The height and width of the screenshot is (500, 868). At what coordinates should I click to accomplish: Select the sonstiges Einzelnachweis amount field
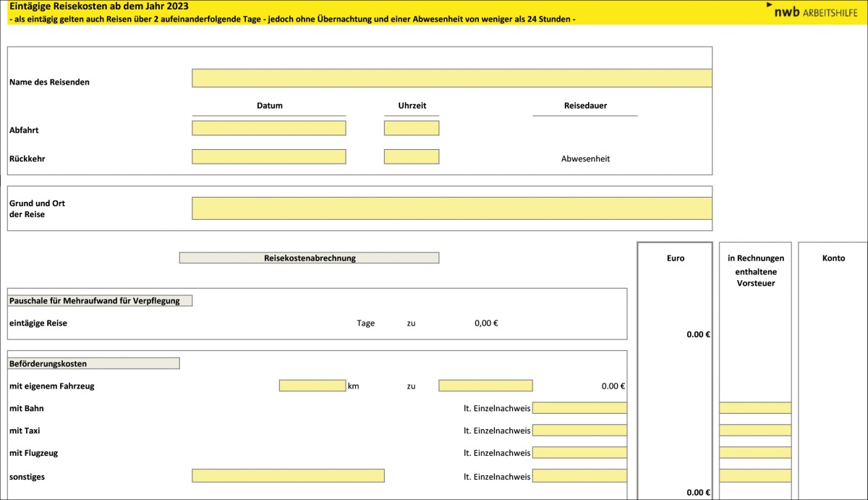point(579,475)
